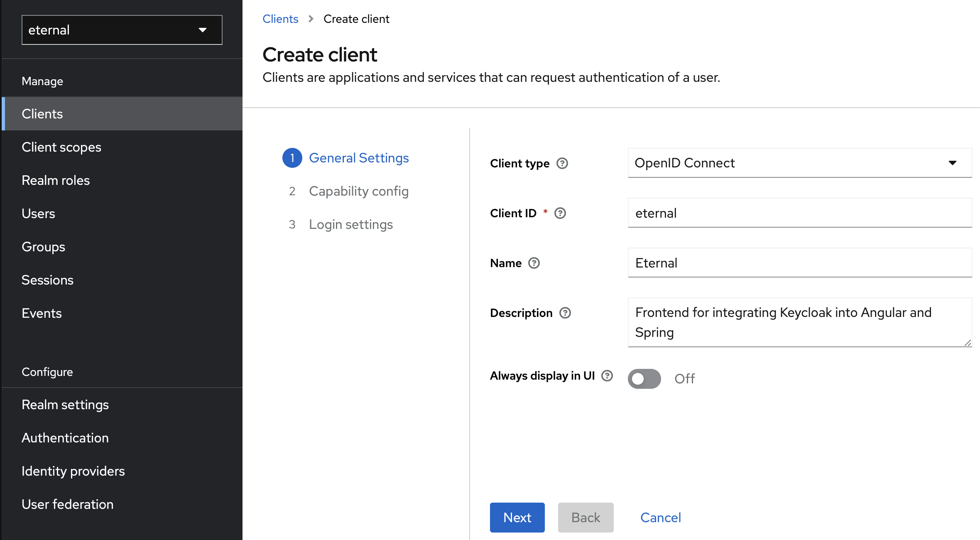View help for the Name field
This screenshot has width=980, height=540.
pyautogui.click(x=534, y=263)
